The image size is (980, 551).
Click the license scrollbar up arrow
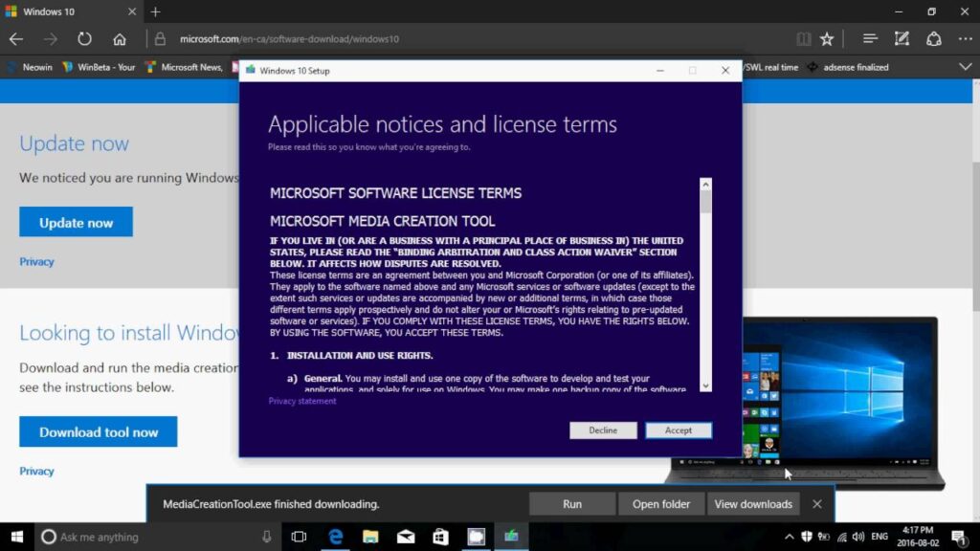[705, 184]
